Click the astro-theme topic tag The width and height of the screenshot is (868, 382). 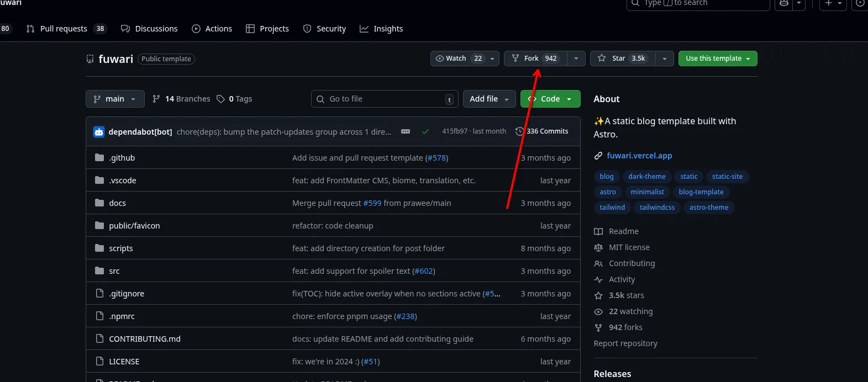pos(709,208)
